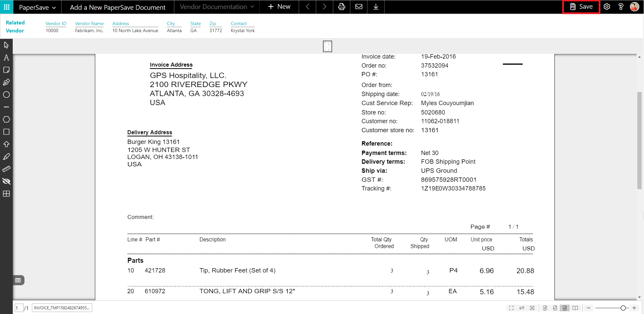Toggle the open-book two-page view
Image resolution: width=644 pixels, height=314 pixels.
575,308
